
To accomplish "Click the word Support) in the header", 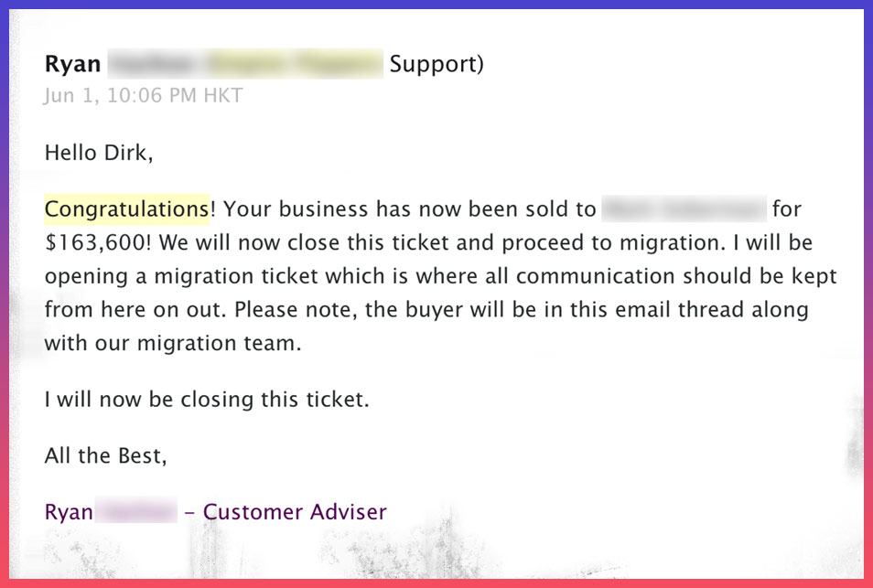I will pos(436,64).
